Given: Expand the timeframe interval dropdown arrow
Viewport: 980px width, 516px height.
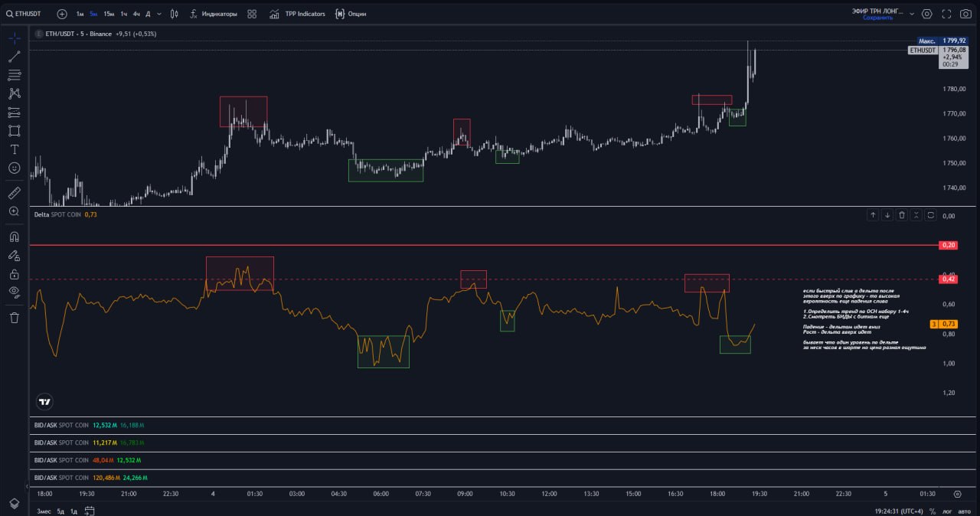Looking at the screenshot, I should click(159, 14).
